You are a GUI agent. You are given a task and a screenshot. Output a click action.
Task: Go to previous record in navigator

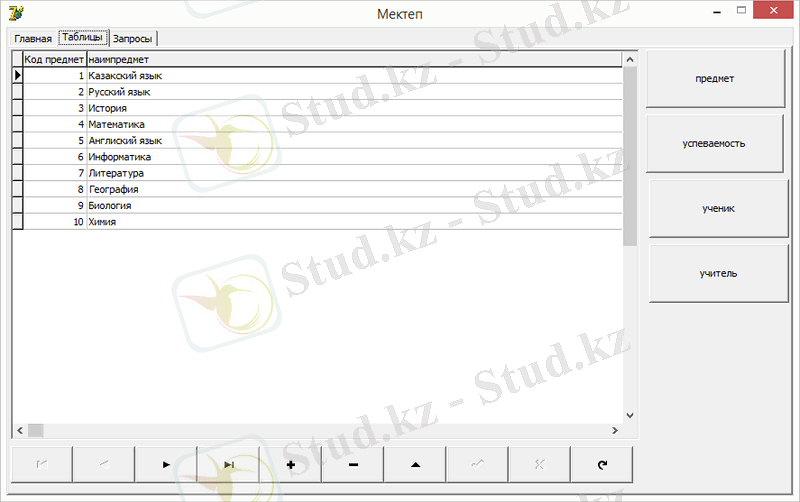[x=104, y=464]
